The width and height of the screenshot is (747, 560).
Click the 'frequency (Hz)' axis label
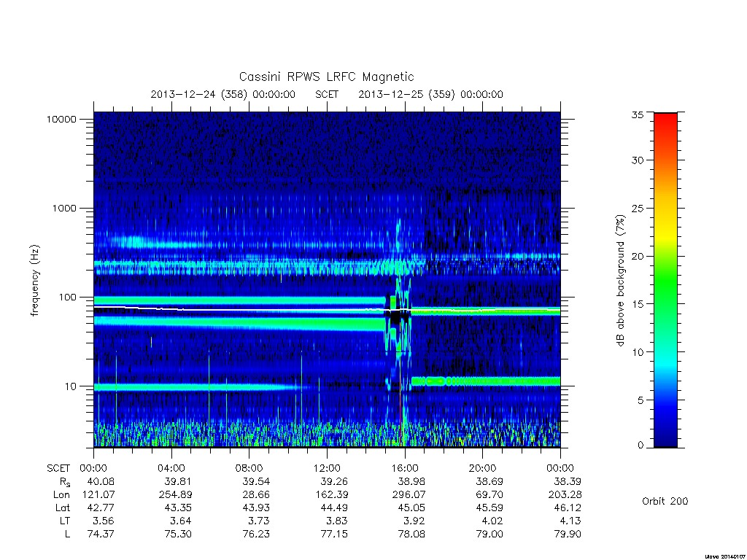(34, 281)
